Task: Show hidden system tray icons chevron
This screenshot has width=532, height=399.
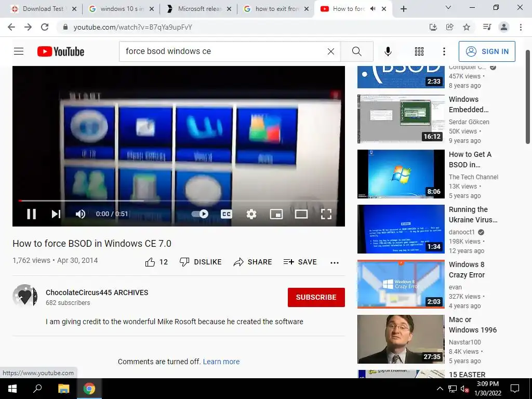Action: [440, 389]
